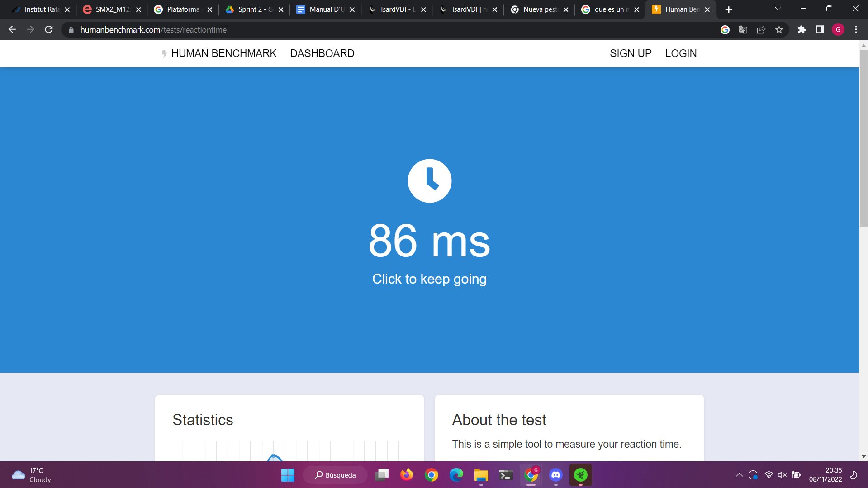This screenshot has height=488, width=868.
Task: Launch Firefox from the taskbar
Action: [407, 475]
